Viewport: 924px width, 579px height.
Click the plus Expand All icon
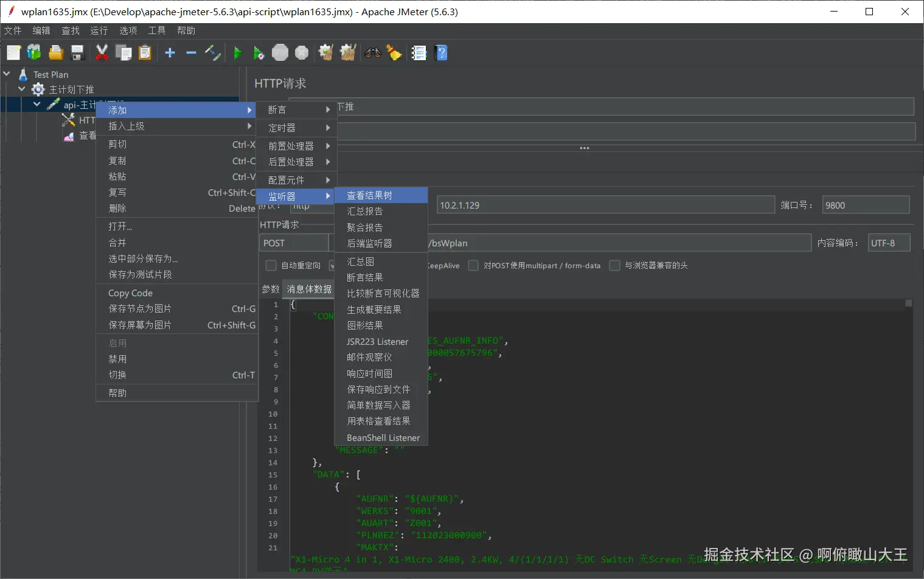170,53
